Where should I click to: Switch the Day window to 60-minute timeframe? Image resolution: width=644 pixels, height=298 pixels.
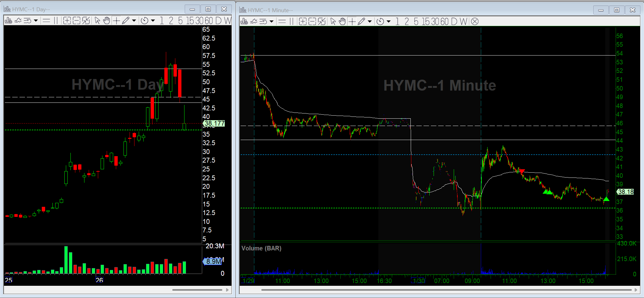click(x=209, y=21)
